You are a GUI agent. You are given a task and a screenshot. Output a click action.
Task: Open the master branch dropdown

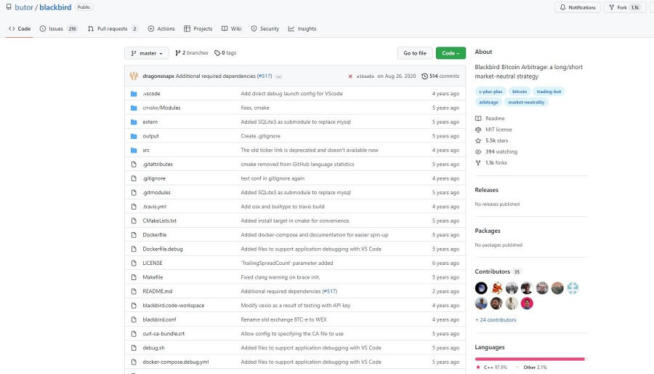146,53
